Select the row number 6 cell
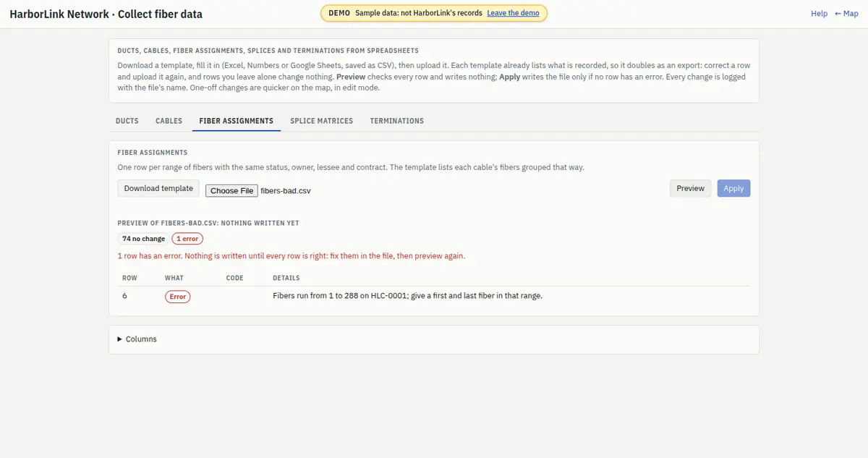This screenshot has width=868, height=458. tap(124, 296)
